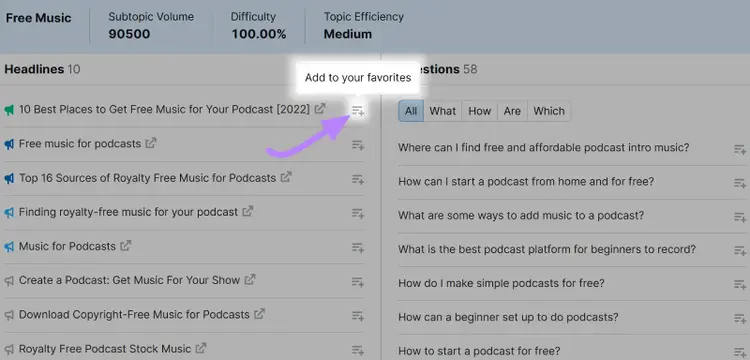Screen dimensions: 750x360
Task: Add 'Music for Podcasts' headline to favorites
Action: [x=358, y=248]
